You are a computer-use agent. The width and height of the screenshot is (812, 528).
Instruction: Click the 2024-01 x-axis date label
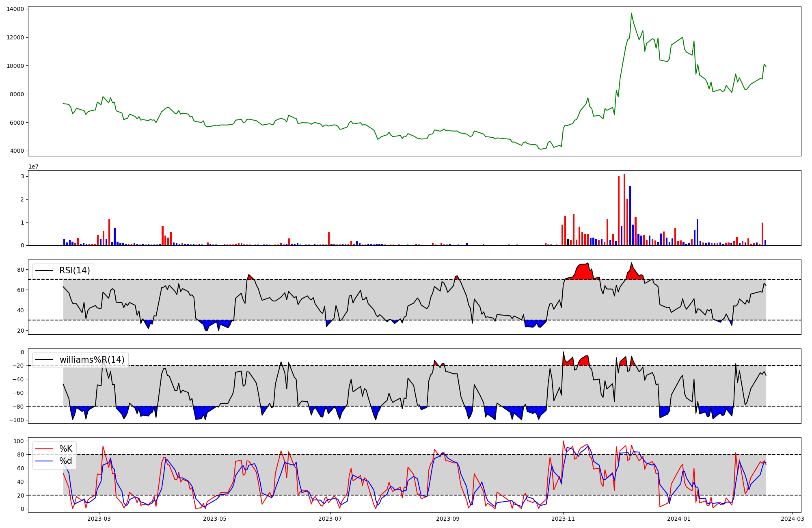pyautogui.click(x=679, y=519)
